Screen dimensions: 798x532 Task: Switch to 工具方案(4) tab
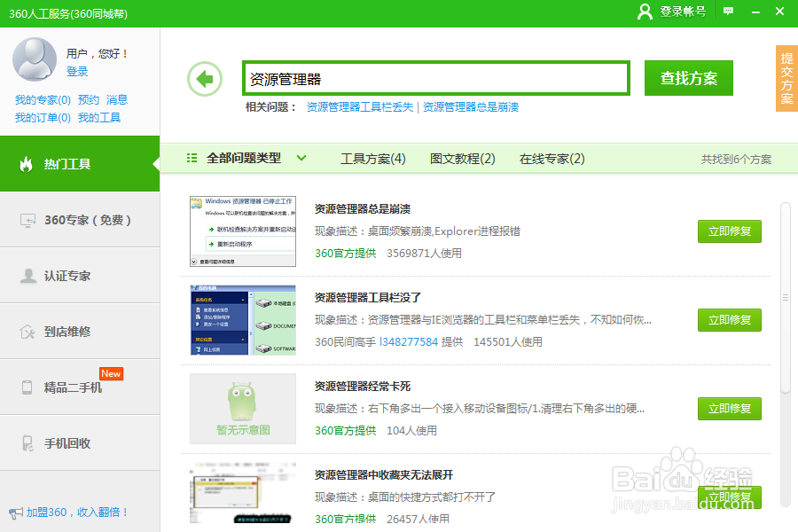(x=373, y=159)
